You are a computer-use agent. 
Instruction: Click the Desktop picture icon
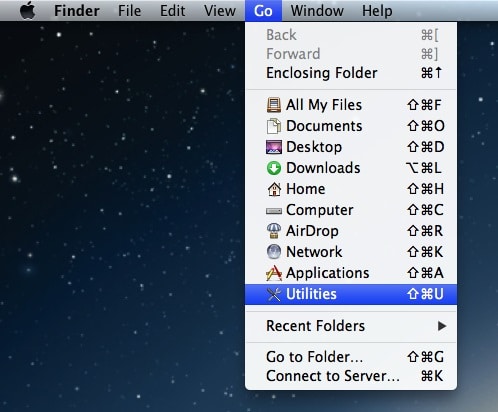pyautogui.click(x=274, y=147)
